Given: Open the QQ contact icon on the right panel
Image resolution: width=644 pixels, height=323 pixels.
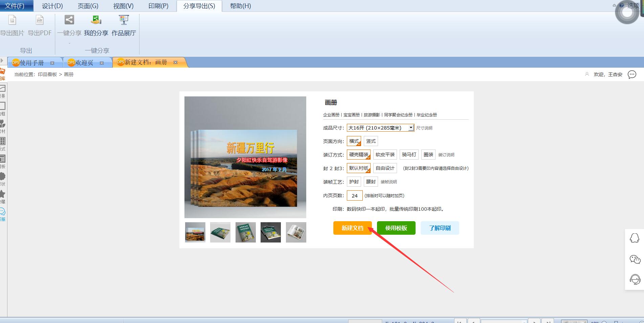Looking at the screenshot, I should pos(635,238).
